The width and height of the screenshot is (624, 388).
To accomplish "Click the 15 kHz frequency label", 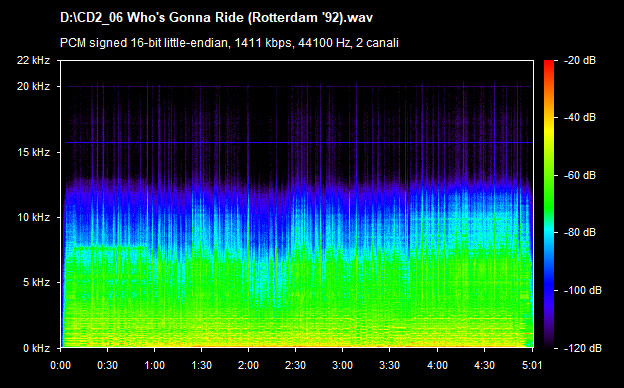I will (33, 152).
